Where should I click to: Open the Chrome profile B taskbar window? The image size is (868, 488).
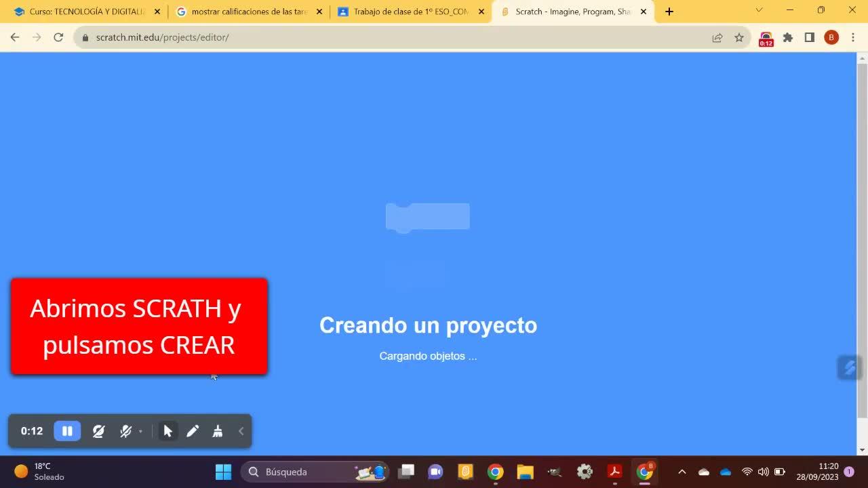645,472
